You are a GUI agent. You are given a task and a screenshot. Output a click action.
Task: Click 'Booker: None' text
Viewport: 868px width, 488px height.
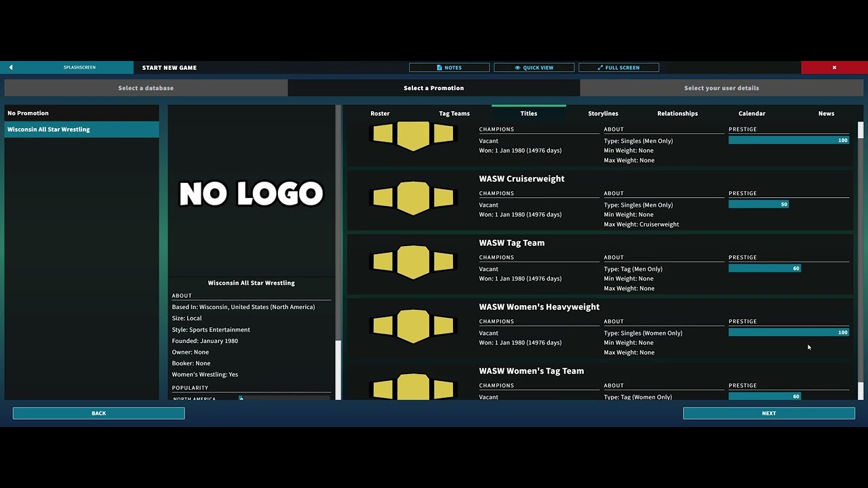pyautogui.click(x=191, y=363)
